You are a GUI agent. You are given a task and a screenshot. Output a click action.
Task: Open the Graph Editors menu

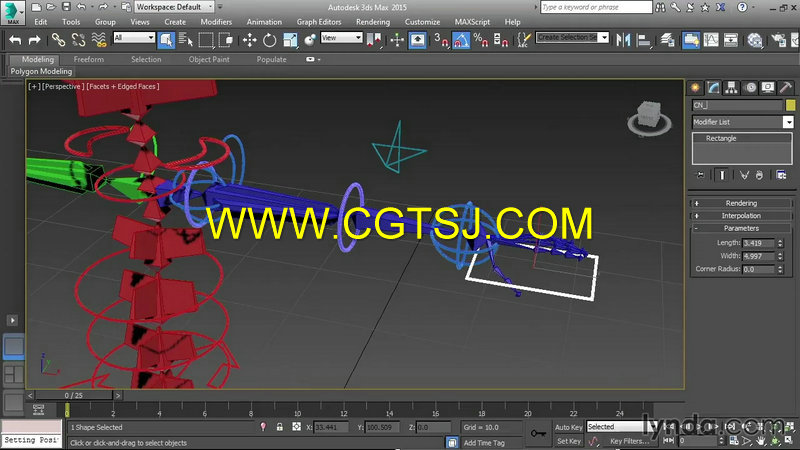(x=319, y=22)
